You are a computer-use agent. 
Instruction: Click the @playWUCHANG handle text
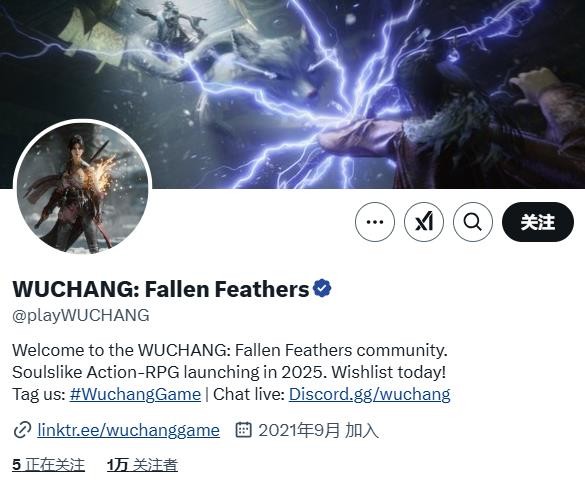coord(81,315)
